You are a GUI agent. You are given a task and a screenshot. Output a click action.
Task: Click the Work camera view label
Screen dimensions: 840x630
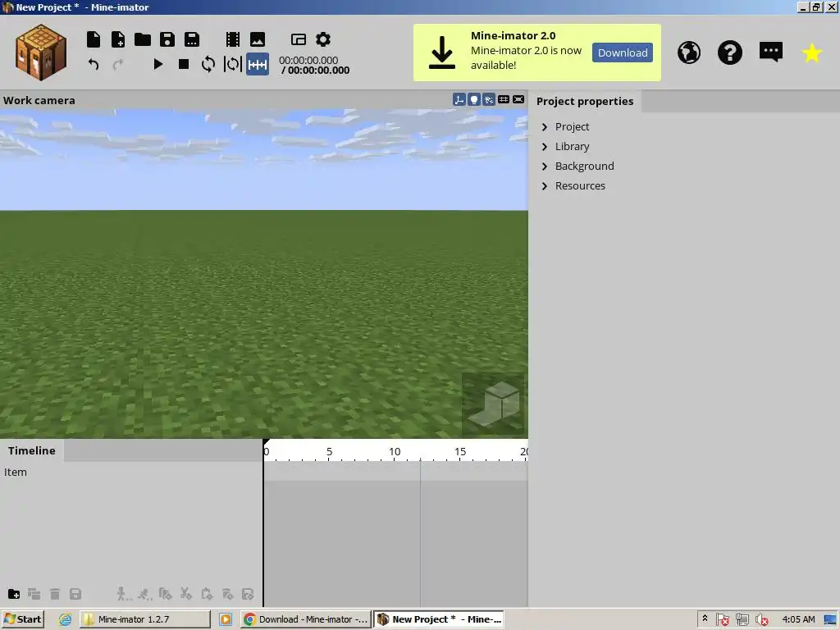point(39,100)
